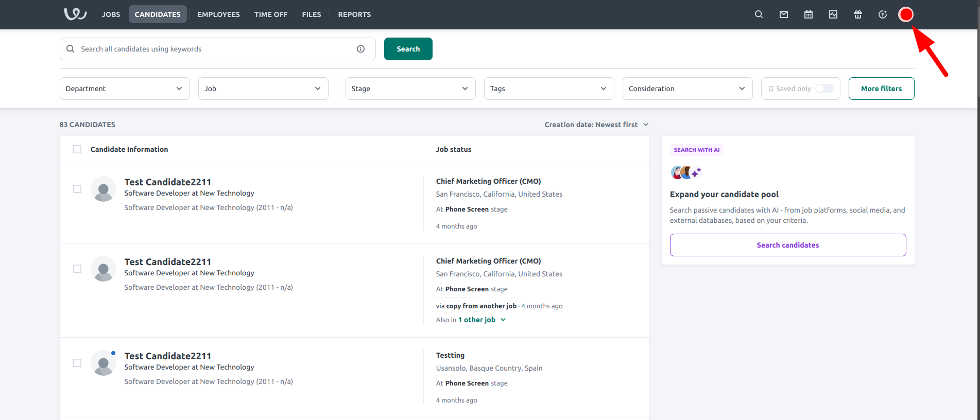The image size is (980, 420).
Task: Open the REPORTS section
Action: coord(354,14)
